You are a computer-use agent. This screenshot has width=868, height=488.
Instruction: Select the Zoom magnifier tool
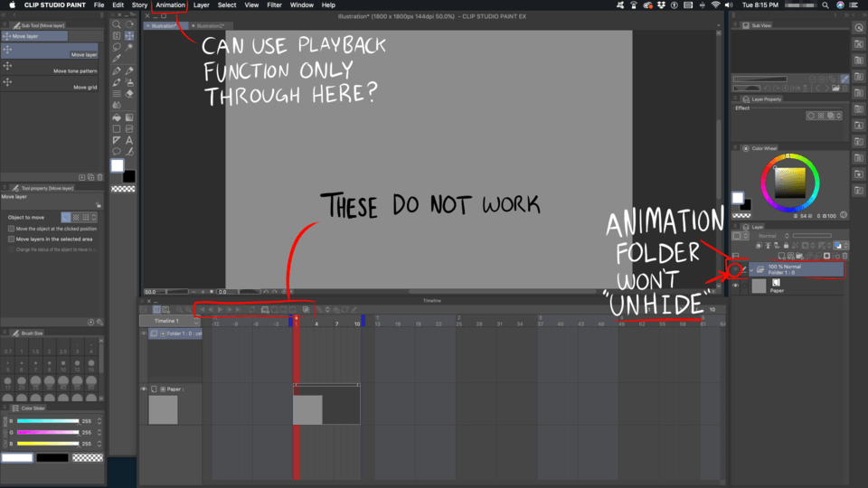[117, 24]
